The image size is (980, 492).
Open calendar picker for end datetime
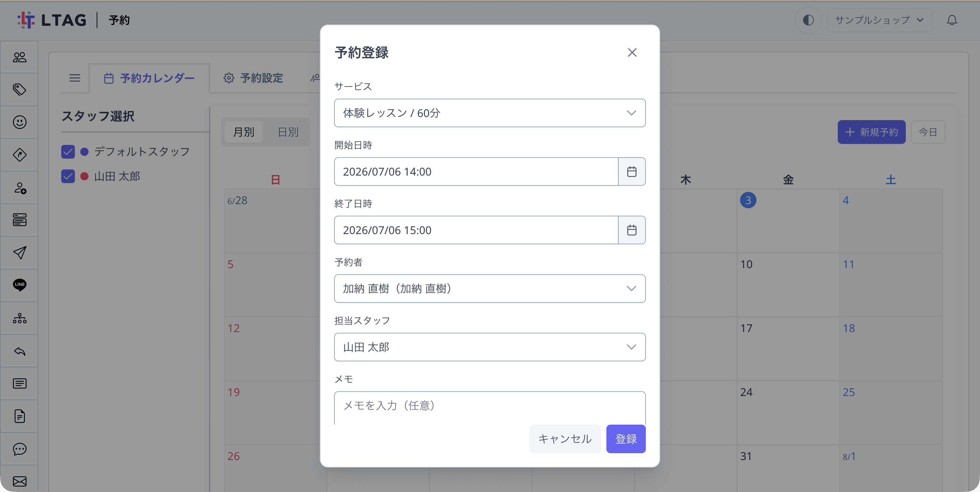pyautogui.click(x=632, y=230)
